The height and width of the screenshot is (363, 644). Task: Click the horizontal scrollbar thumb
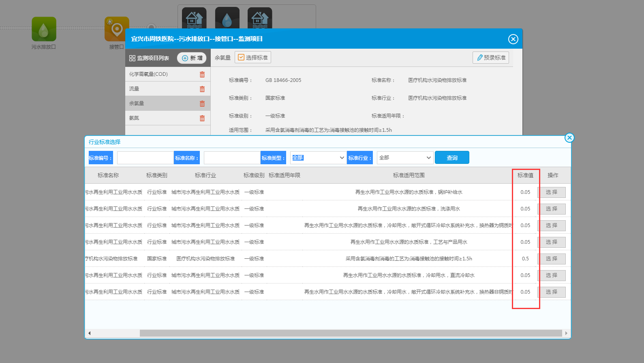tap(351, 333)
